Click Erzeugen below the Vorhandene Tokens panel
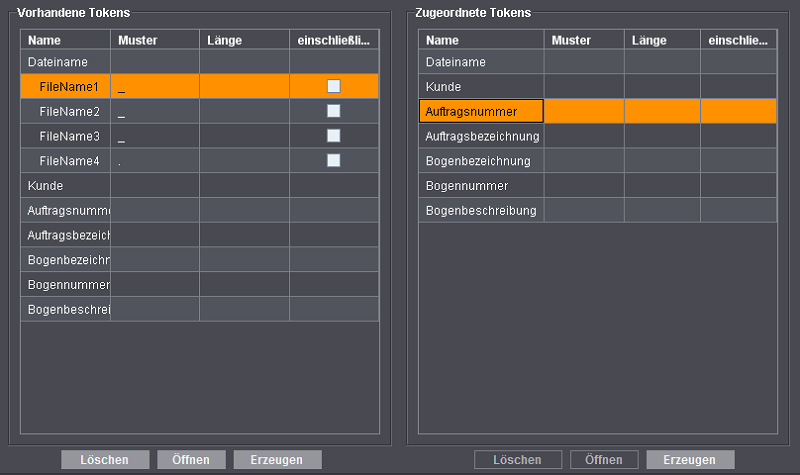Screen dimensions: 800x475 coord(277,460)
